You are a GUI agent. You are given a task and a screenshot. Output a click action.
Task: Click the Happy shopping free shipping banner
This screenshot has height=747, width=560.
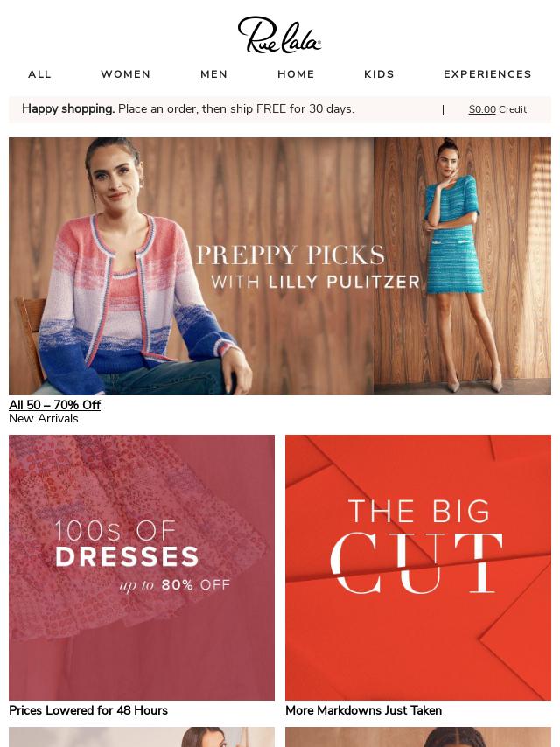tap(188, 109)
